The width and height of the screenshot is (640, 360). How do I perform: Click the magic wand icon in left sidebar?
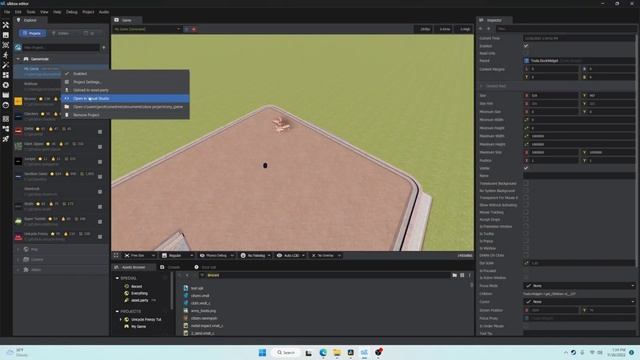point(6,65)
